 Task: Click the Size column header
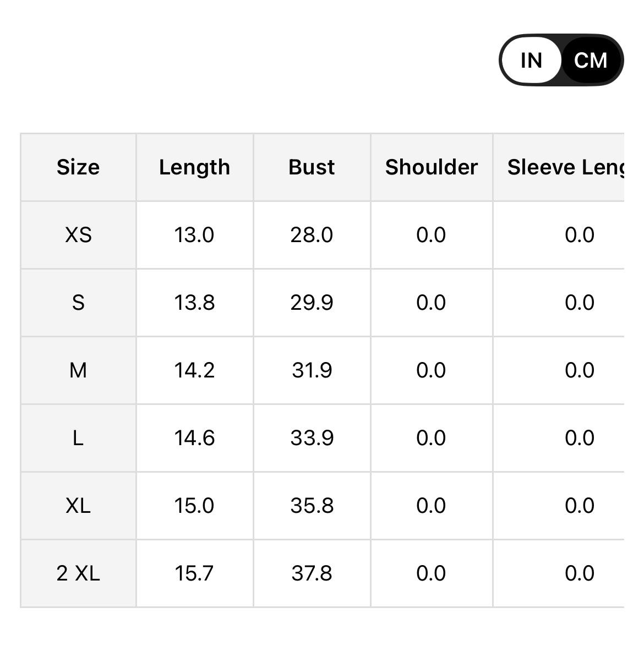point(78,167)
